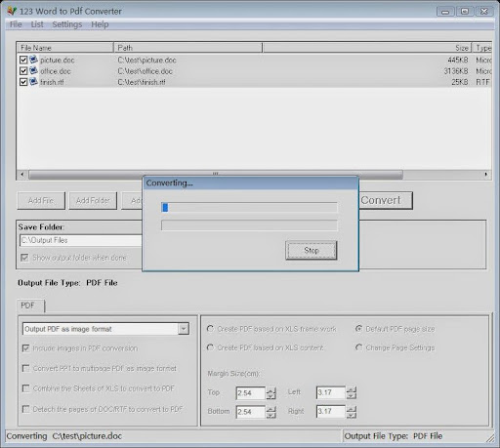Open the Output PDF as image format dropdown
500x448 pixels.
(x=184, y=329)
